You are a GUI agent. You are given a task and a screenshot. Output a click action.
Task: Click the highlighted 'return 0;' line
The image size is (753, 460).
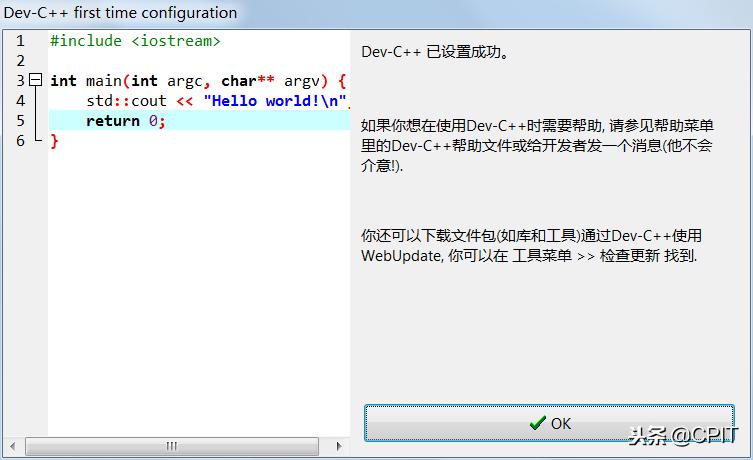point(199,121)
